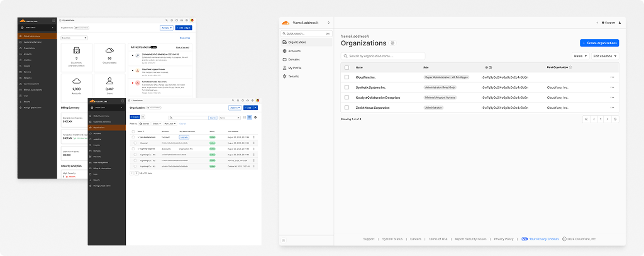
Task: Click the Accounts cloud card icon
Action: [76, 81]
